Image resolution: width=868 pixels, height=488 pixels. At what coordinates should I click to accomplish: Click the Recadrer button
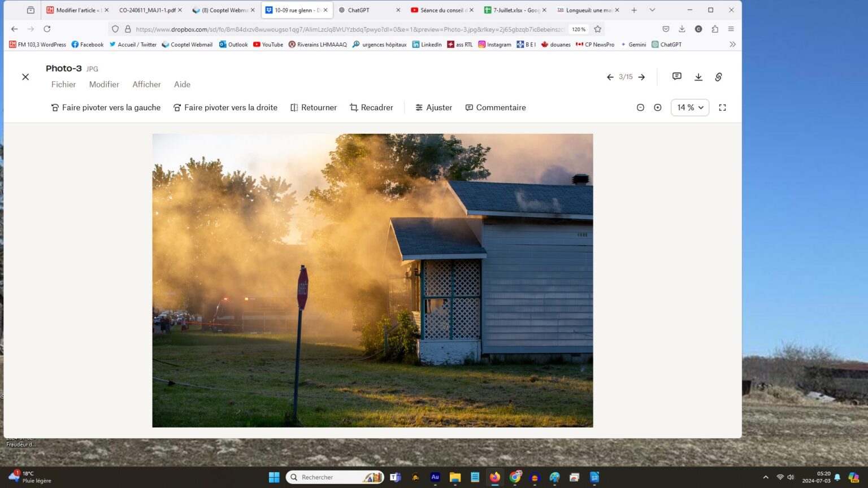click(371, 107)
